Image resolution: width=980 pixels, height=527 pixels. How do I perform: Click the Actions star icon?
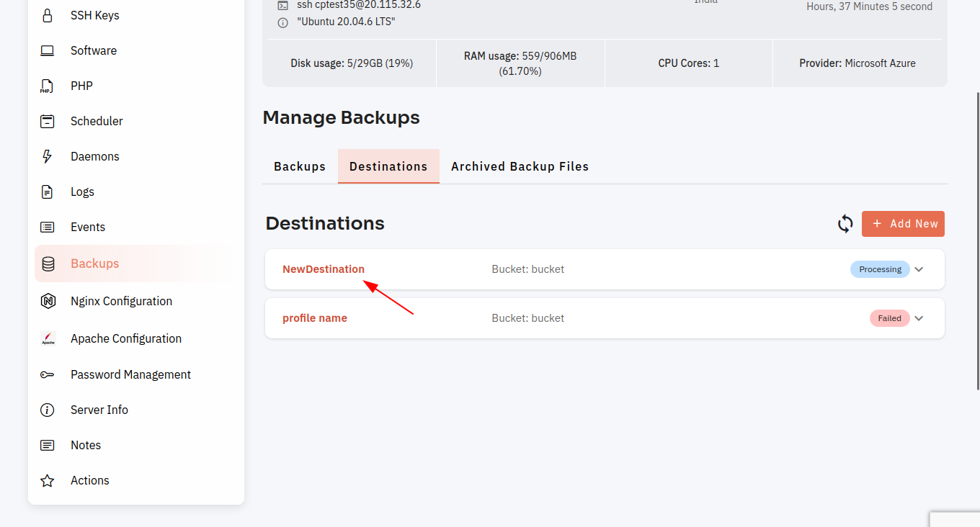point(48,480)
